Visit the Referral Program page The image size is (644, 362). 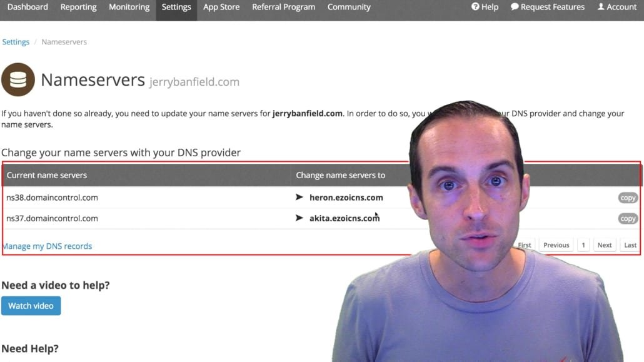click(x=283, y=7)
